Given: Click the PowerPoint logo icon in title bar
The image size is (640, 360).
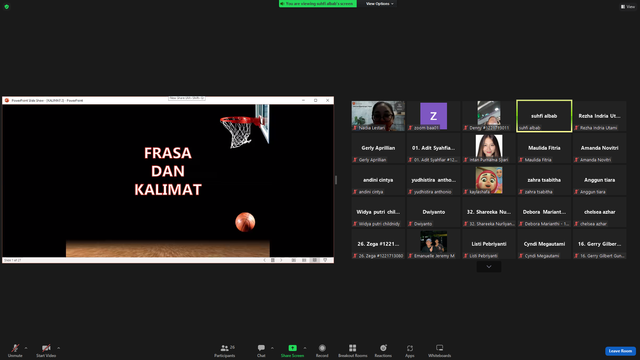Looking at the screenshot, I should [7, 100].
